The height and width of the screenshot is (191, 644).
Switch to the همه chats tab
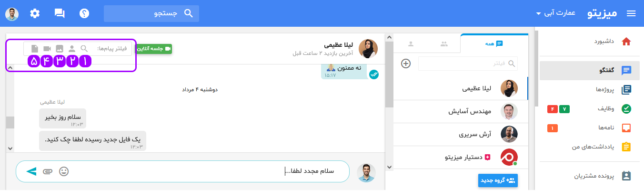click(495, 43)
